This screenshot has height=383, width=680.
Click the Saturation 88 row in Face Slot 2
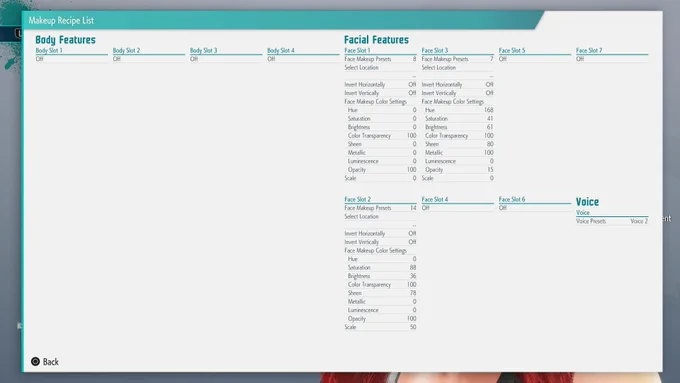coord(380,268)
